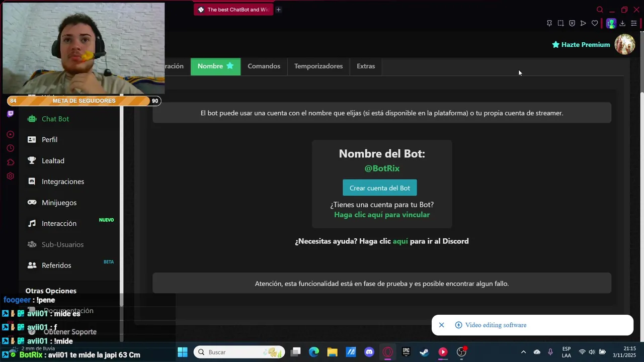The image size is (644, 362).
Task: Open OBS Studio from the taskbar
Action: [x=461, y=352]
